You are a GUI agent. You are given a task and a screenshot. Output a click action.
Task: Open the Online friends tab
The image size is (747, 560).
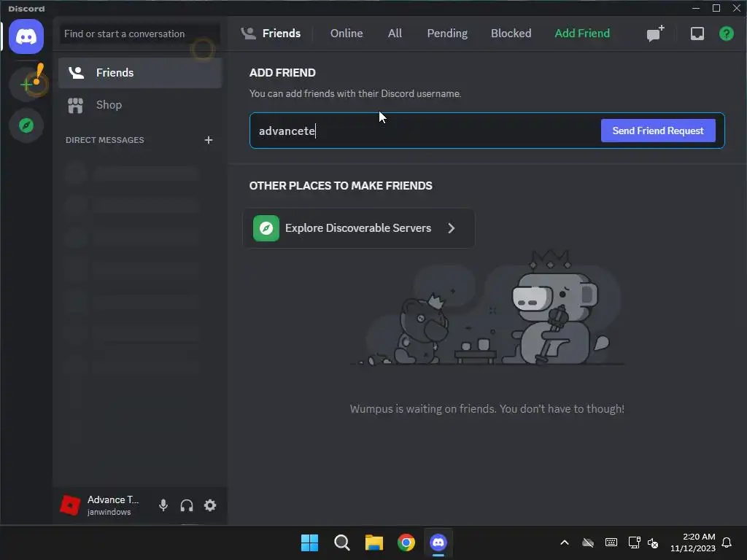tap(347, 34)
